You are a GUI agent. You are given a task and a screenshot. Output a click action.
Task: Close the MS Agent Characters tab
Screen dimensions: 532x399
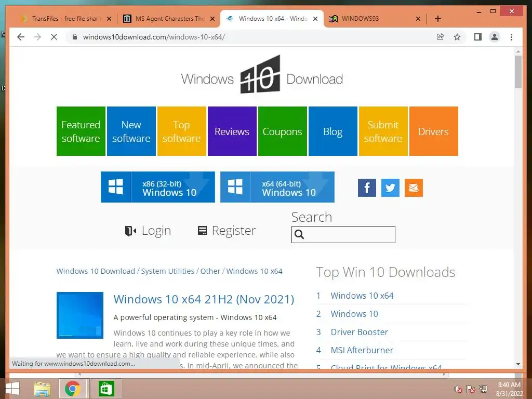(x=212, y=19)
